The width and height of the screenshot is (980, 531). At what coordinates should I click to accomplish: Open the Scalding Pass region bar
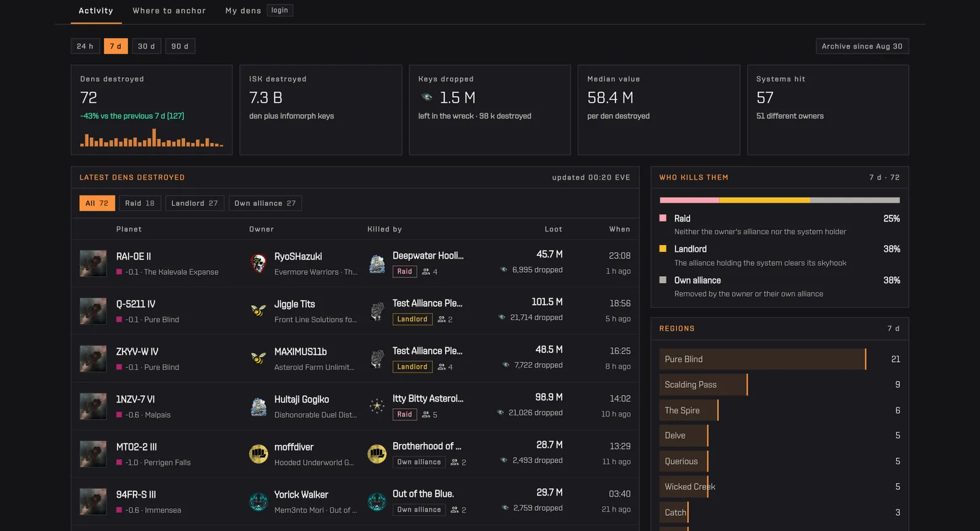tap(703, 385)
